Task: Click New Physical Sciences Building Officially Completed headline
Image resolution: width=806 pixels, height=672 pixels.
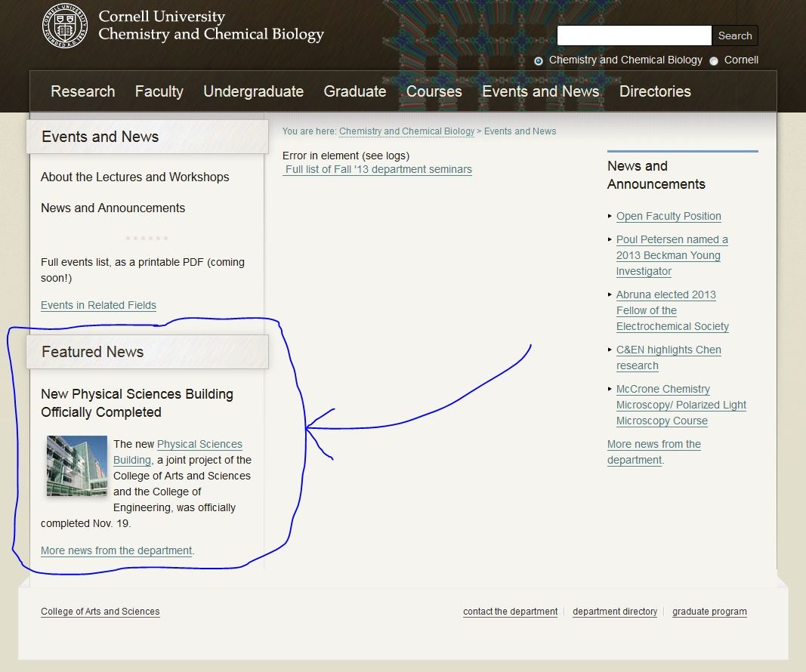Action: (x=137, y=403)
